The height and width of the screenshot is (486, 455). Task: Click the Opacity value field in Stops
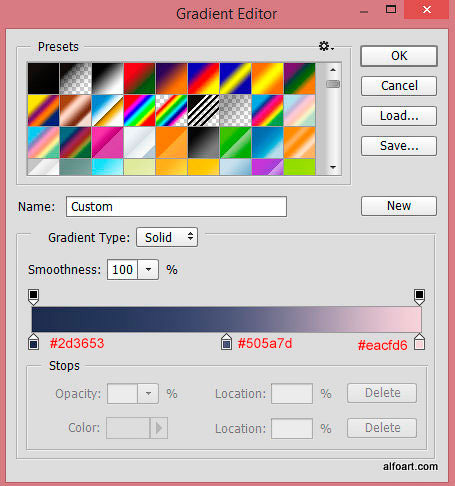pos(122,394)
